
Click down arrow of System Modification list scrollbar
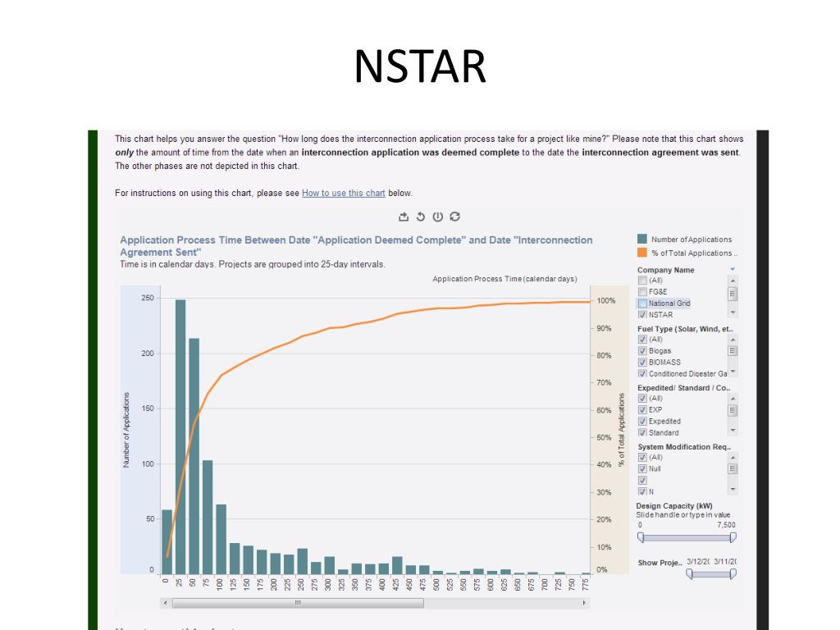pyautogui.click(x=733, y=489)
